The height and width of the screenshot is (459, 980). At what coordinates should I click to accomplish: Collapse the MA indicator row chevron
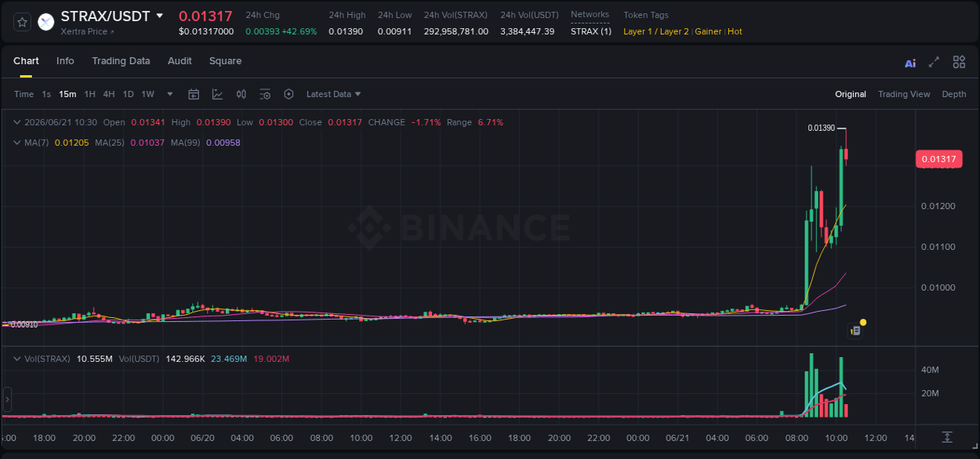(x=16, y=143)
